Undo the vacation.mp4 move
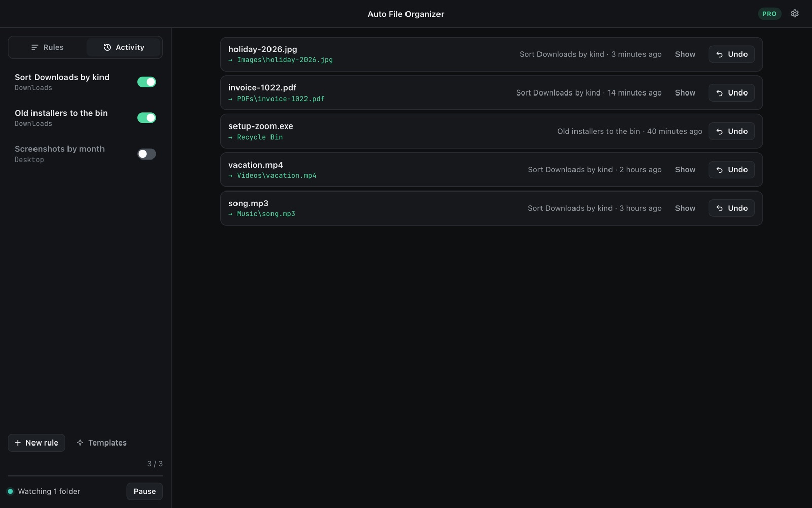The width and height of the screenshot is (812, 508). click(731, 170)
